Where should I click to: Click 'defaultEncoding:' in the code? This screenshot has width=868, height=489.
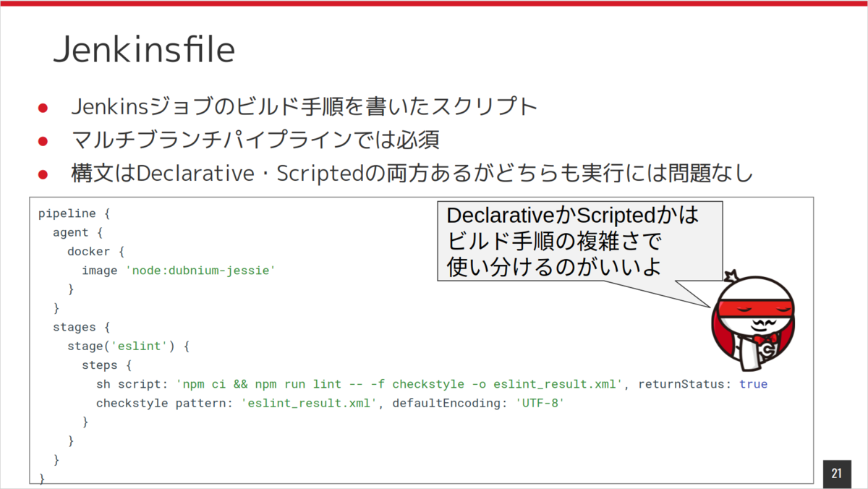pyautogui.click(x=450, y=402)
